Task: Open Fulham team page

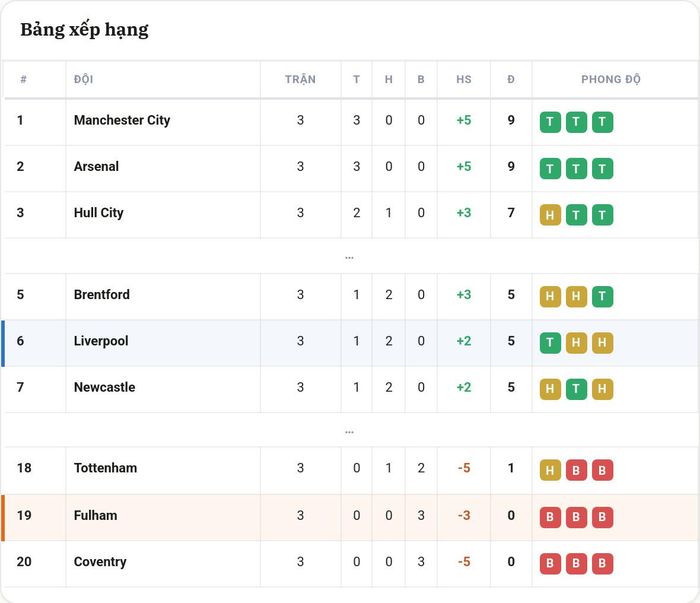Action: pyautogui.click(x=96, y=516)
